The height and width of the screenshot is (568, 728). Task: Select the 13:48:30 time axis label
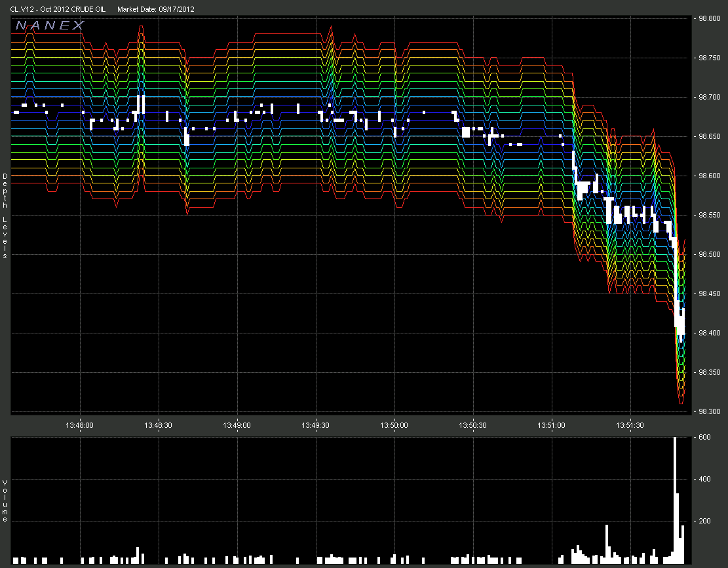159,425
